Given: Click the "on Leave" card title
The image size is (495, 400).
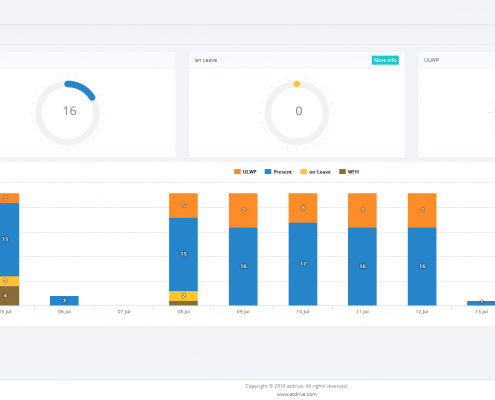Looking at the screenshot, I should [206, 60].
